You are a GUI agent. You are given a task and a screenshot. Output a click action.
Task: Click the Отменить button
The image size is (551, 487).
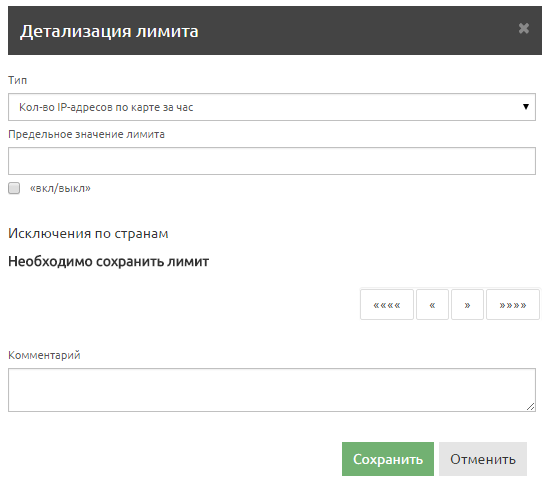pyautogui.click(x=483, y=459)
